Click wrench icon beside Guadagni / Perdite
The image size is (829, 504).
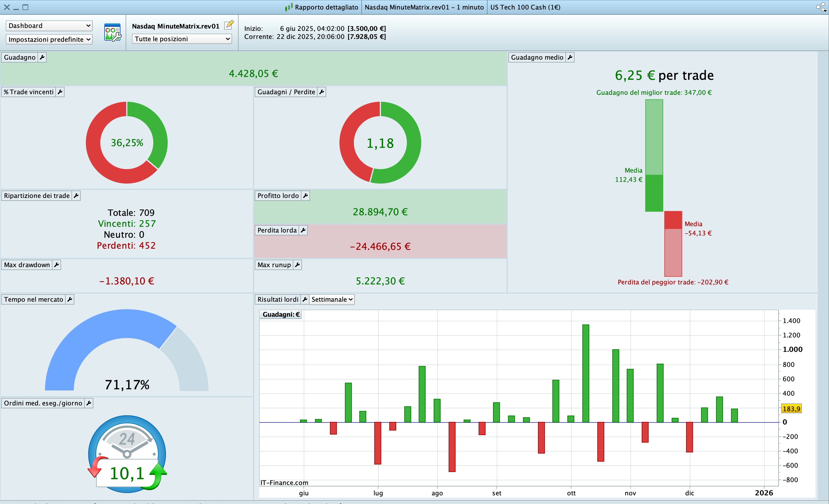pos(322,92)
